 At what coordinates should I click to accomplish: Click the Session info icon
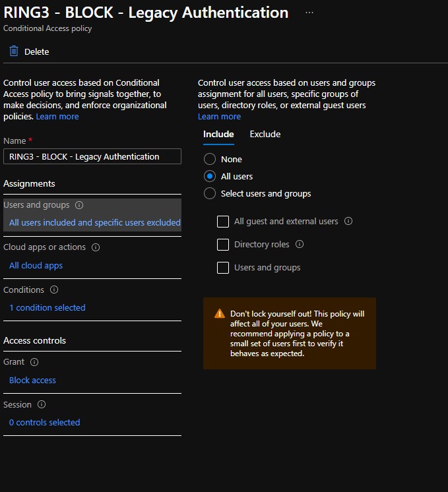pos(42,404)
